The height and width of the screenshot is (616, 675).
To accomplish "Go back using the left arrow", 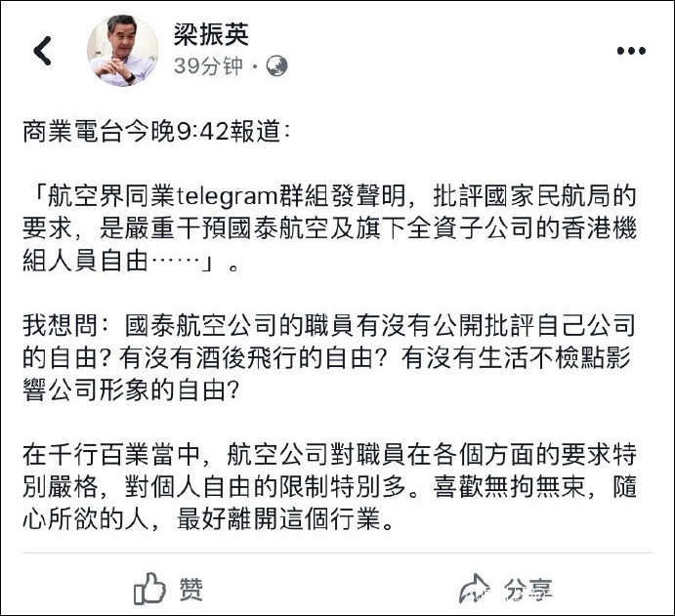I will click(42, 51).
